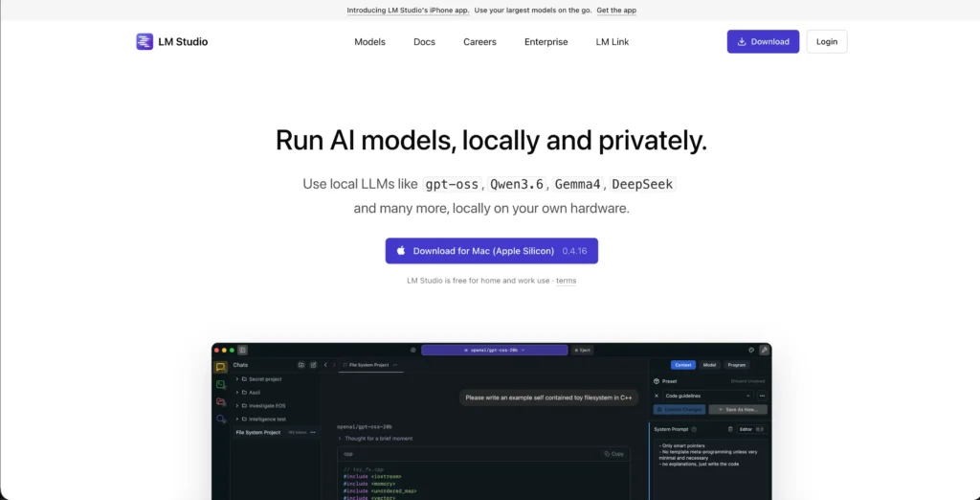The image size is (980, 500).
Task: Open the Docs menu item
Action: pyautogui.click(x=424, y=42)
